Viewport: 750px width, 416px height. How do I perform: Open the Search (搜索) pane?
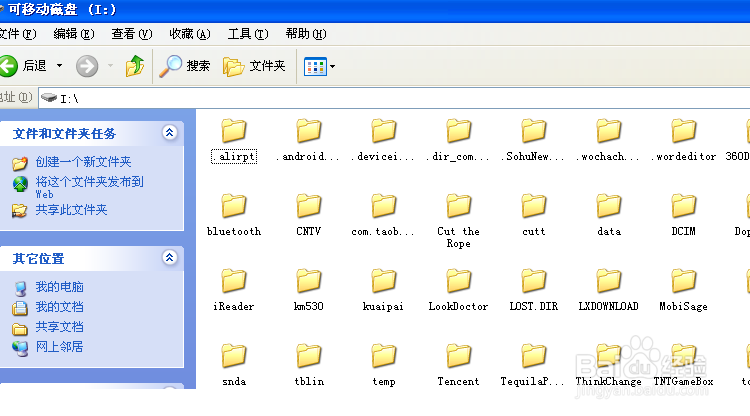tap(185, 66)
